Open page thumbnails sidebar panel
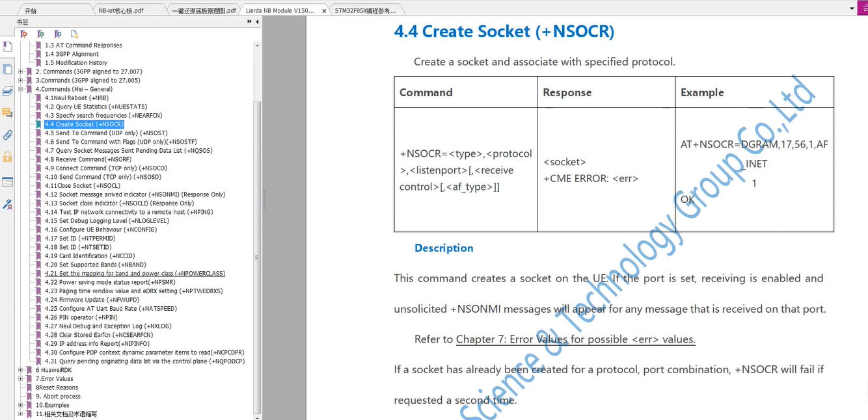 [x=7, y=69]
